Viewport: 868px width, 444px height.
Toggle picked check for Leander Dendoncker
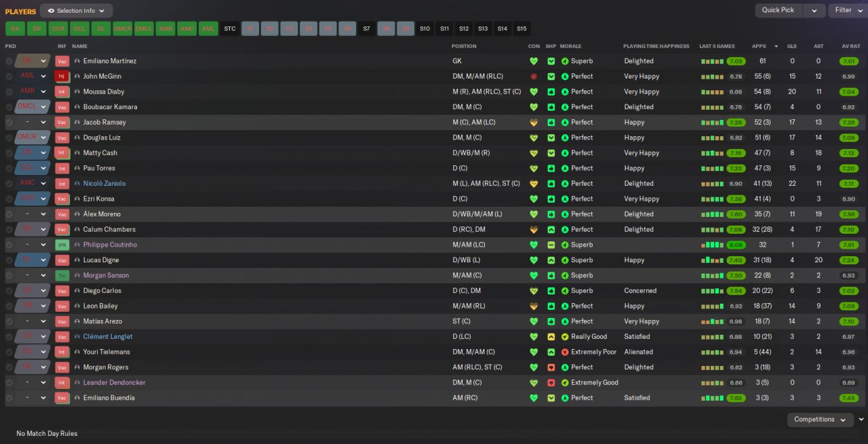(9, 383)
